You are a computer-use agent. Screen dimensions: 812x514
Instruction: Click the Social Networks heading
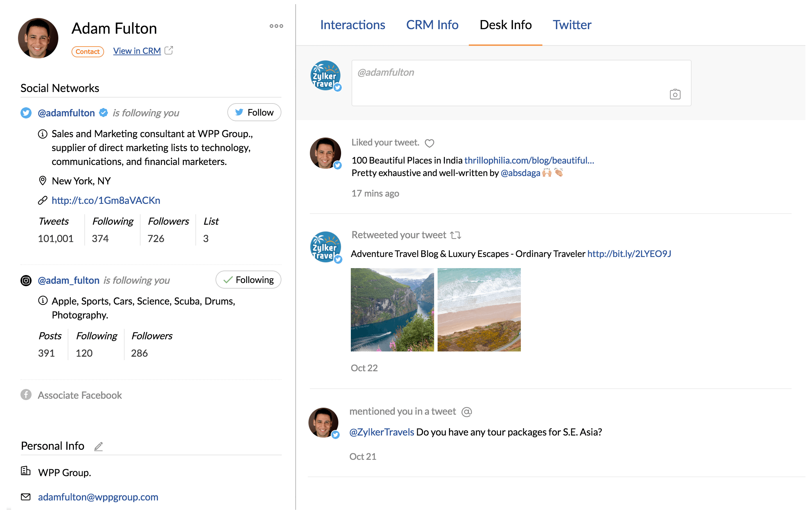click(x=60, y=88)
